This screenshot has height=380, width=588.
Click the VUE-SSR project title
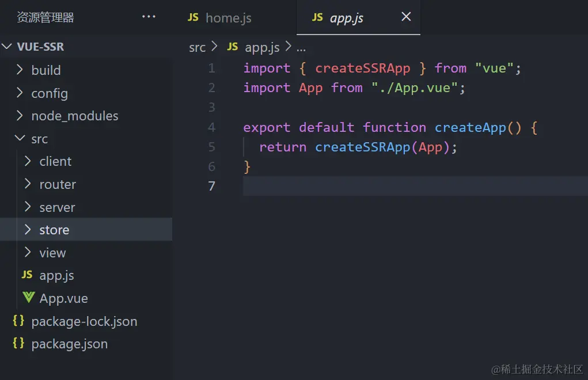pyautogui.click(x=40, y=47)
